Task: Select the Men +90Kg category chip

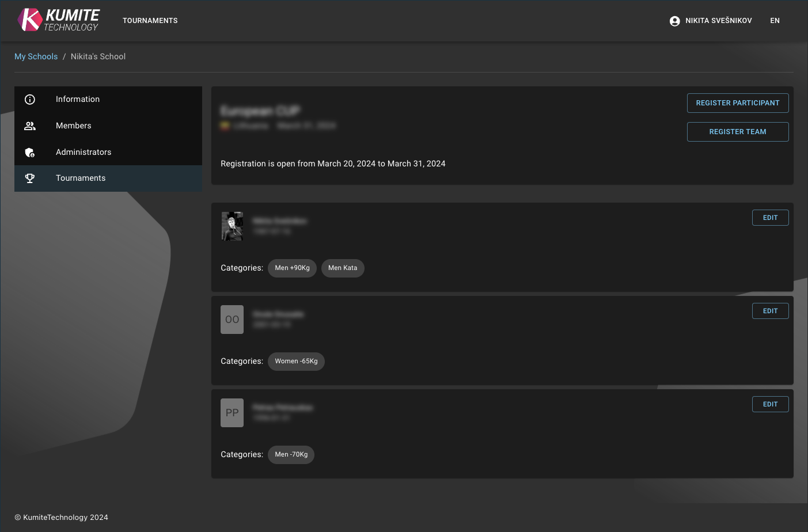Action: (x=292, y=268)
